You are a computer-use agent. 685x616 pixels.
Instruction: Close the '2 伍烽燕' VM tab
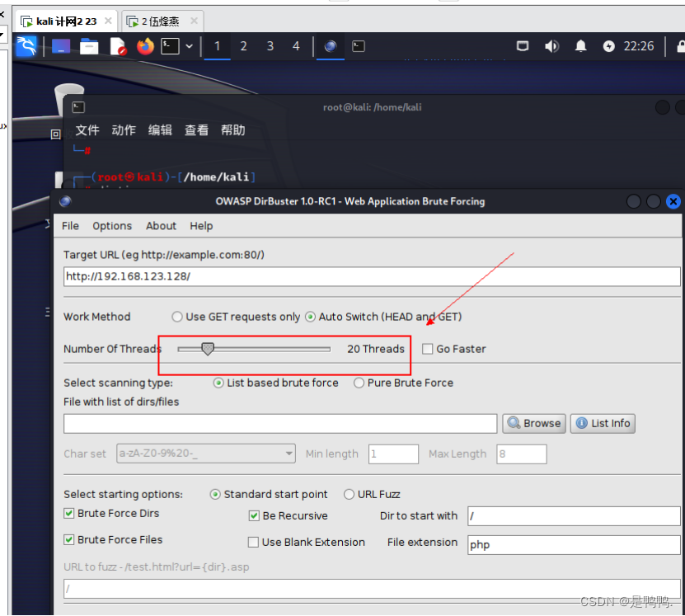(195, 21)
